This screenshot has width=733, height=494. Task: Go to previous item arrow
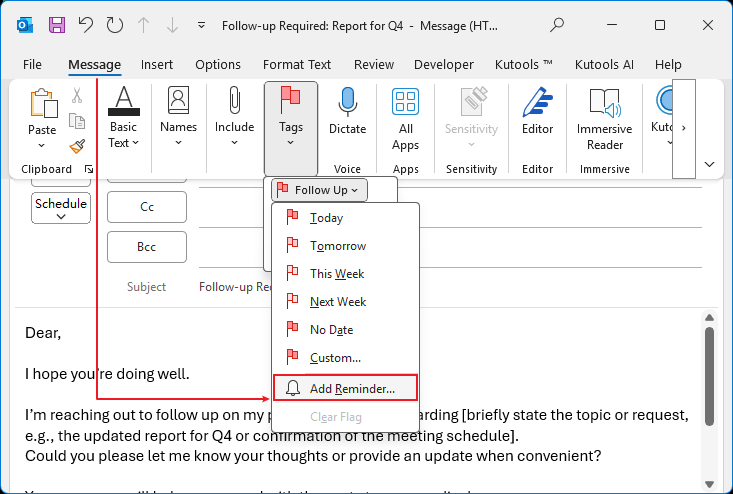coord(144,25)
